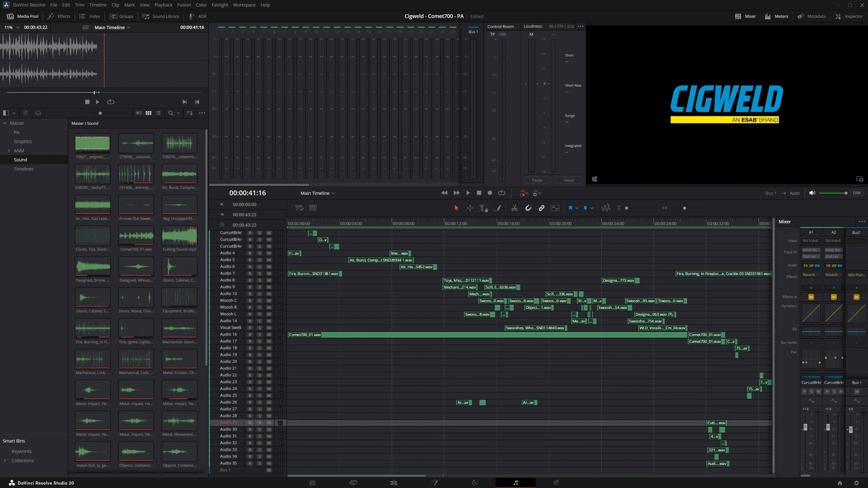Show the Metadata panel

[811, 16]
